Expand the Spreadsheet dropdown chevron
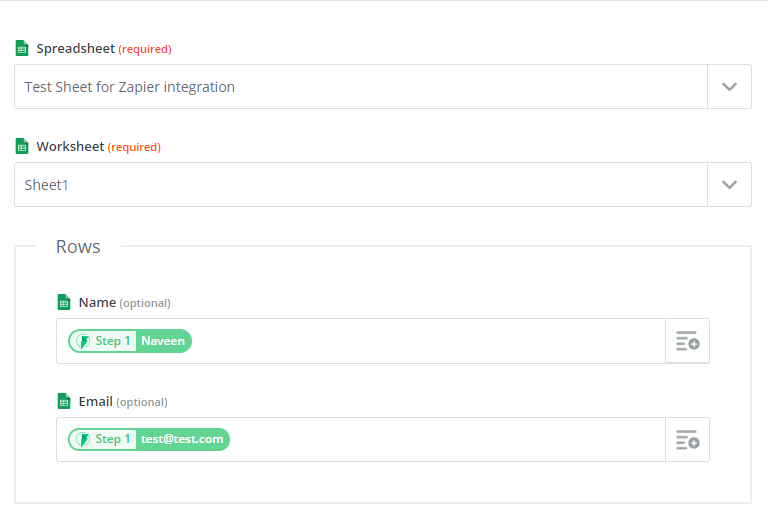 coord(729,87)
